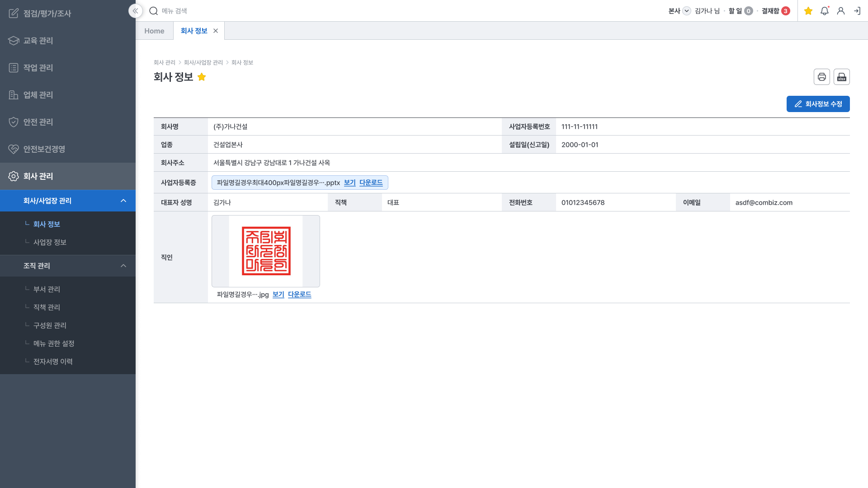
Task: Open notifications bell icon
Action: coord(824,11)
